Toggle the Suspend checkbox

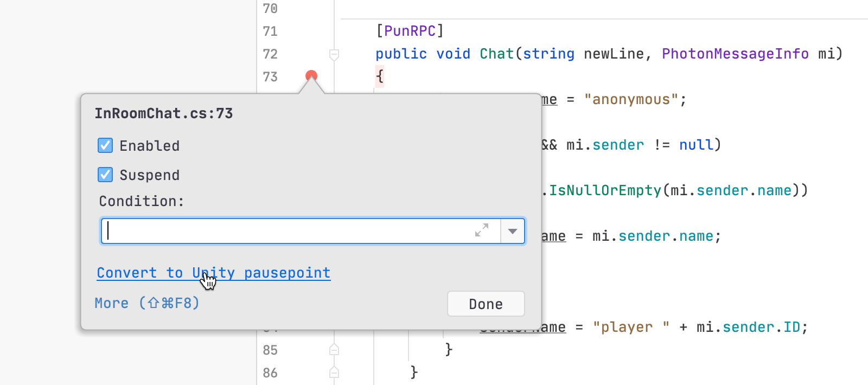[x=105, y=175]
